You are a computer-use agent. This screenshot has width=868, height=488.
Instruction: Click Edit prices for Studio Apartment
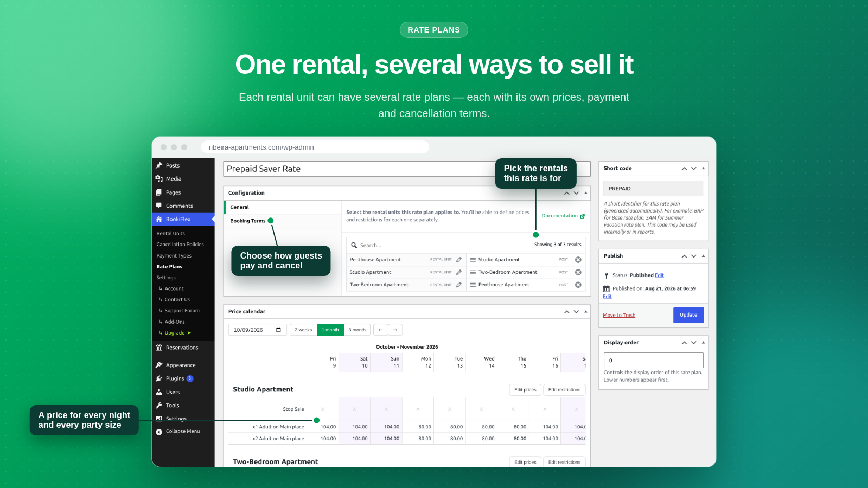pos(525,390)
